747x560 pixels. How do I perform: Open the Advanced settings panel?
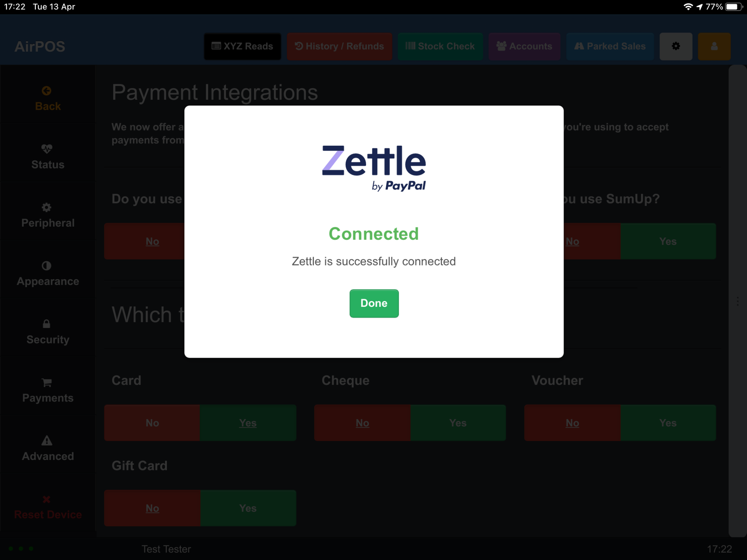point(47,448)
